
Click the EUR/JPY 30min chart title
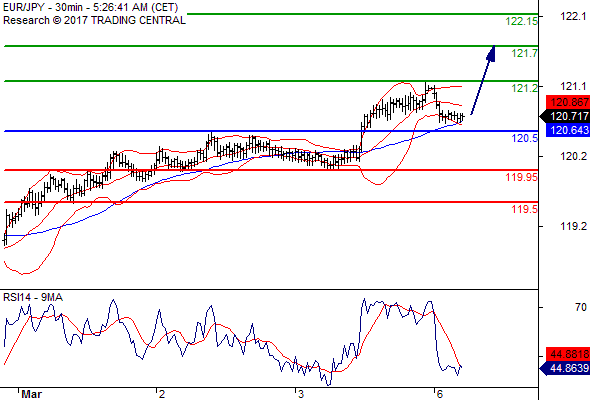[x=90, y=7]
